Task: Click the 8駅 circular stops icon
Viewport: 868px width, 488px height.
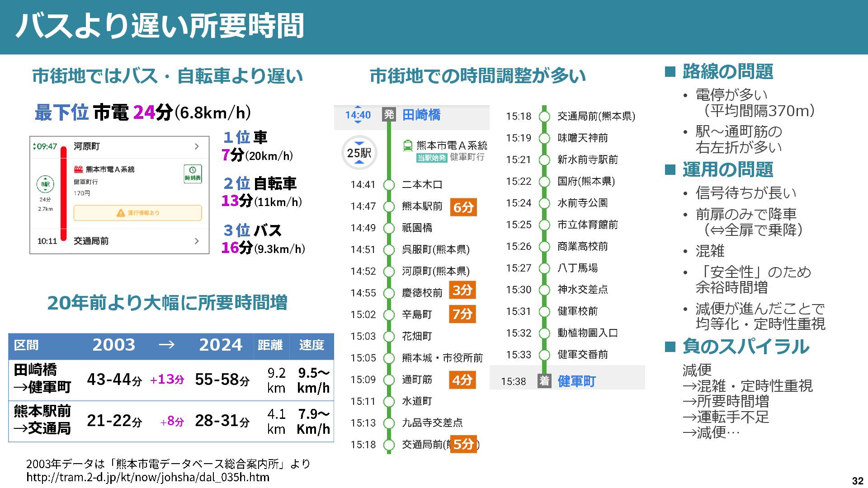Action: (45, 184)
